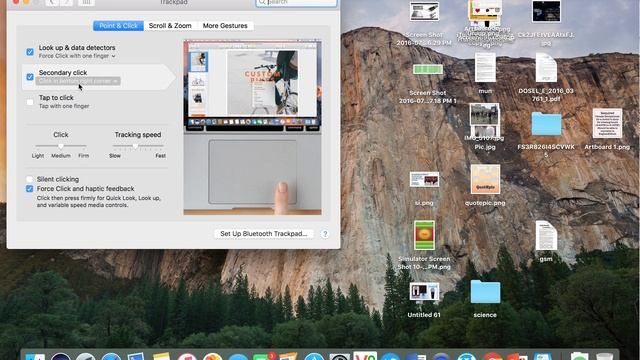Select the DOSEL_E_2016_03761_1.pdf file

pyautogui.click(x=546, y=78)
